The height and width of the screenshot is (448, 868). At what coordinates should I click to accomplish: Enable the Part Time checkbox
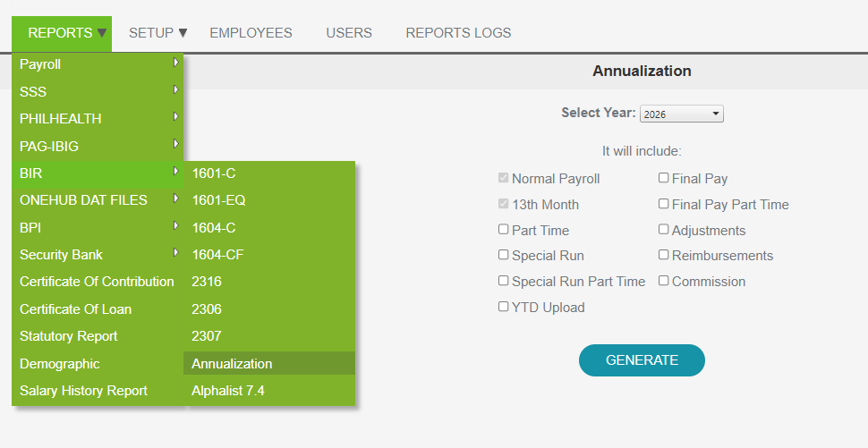tap(504, 230)
